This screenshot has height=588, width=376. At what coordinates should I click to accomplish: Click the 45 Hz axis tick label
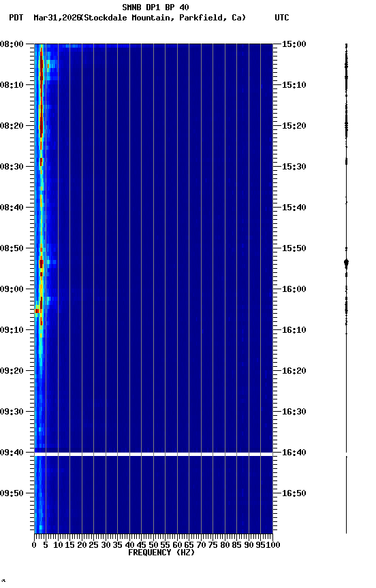(141, 546)
